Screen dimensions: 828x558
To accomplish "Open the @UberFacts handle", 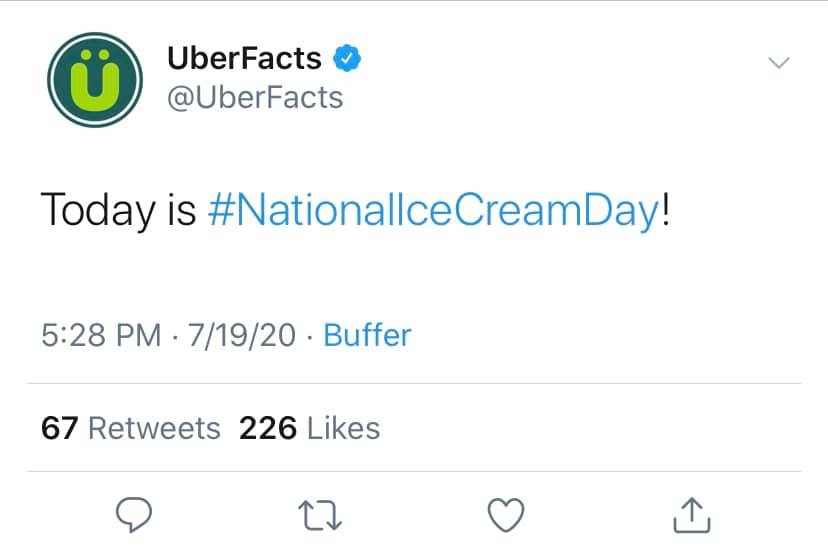I will (255, 98).
